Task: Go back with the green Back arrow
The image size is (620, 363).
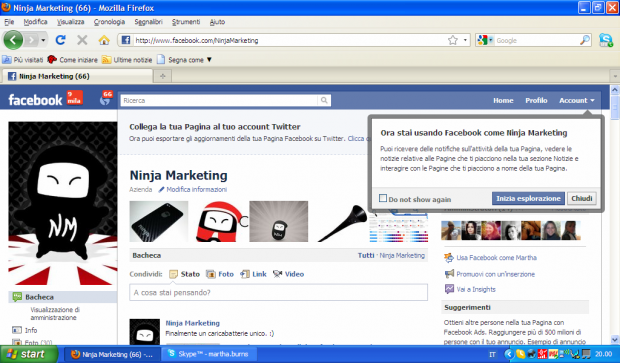Action: pos(13,40)
